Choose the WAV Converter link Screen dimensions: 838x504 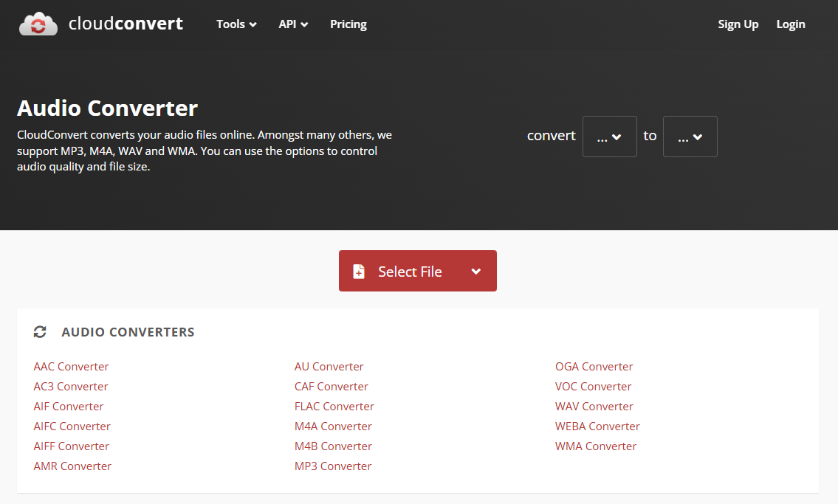pos(594,407)
